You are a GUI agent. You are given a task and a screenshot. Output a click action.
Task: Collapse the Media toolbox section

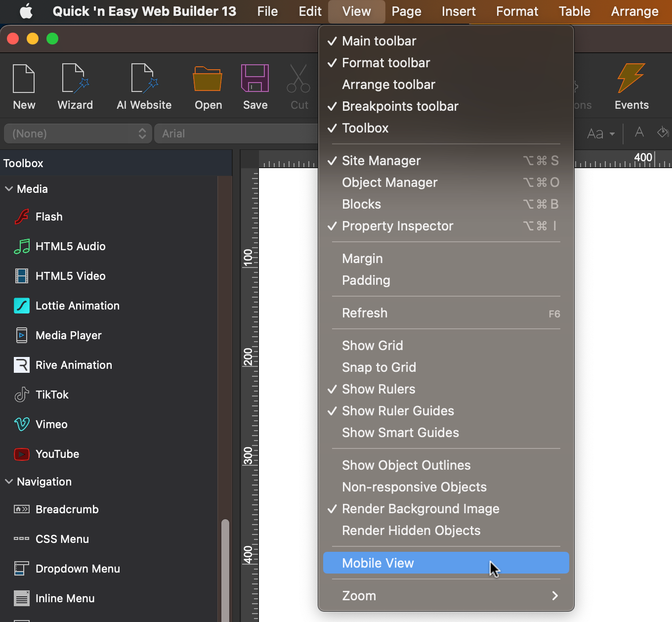coord(9,189)
